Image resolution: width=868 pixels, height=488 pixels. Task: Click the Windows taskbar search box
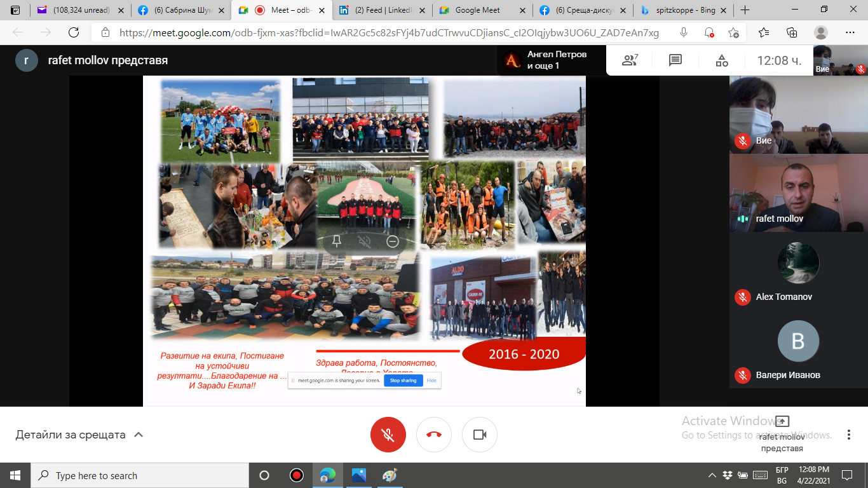tap(140, 475)
